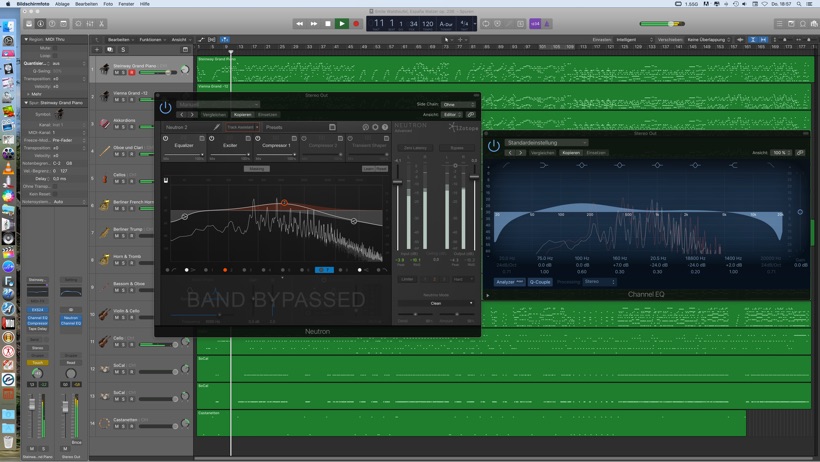
Task: Add a new track with plus button
Action: 97,50
